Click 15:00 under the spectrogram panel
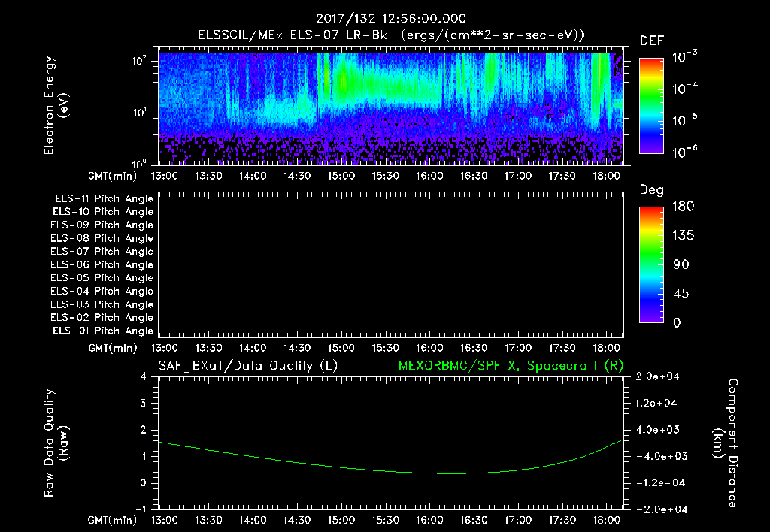Viewport: 770px width, 532px height. coord(341,176)
